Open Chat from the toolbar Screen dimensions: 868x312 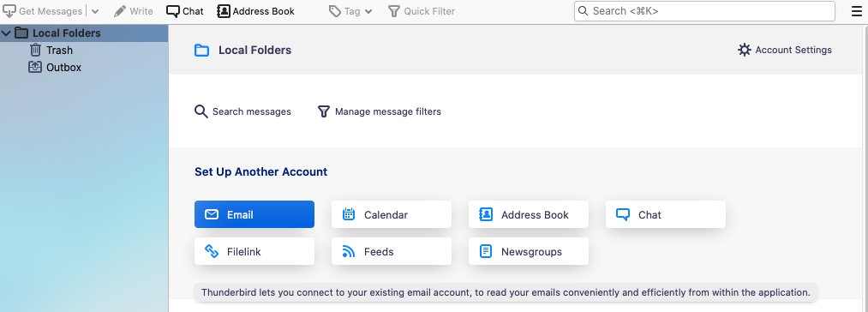click(x=185, y=11)
